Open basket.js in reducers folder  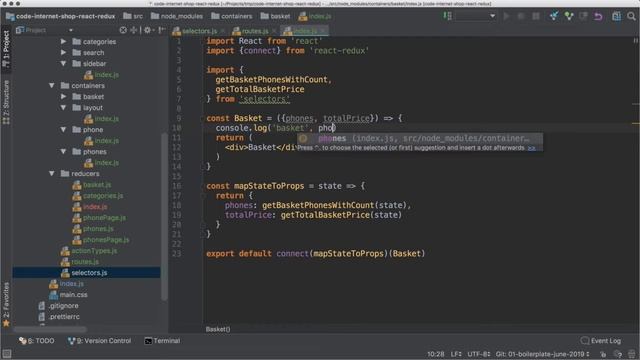[x=97, y=185]
